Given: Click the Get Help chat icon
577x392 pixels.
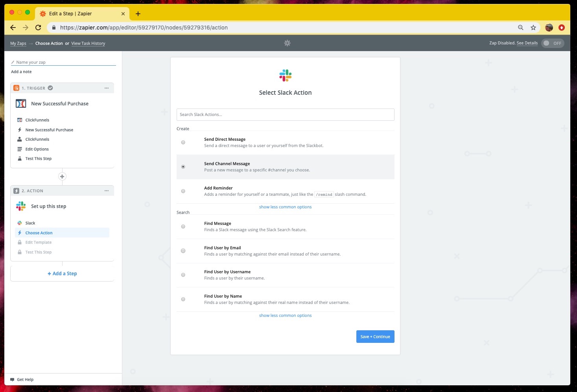Looking at the screenshot, I should pos(12,380).
